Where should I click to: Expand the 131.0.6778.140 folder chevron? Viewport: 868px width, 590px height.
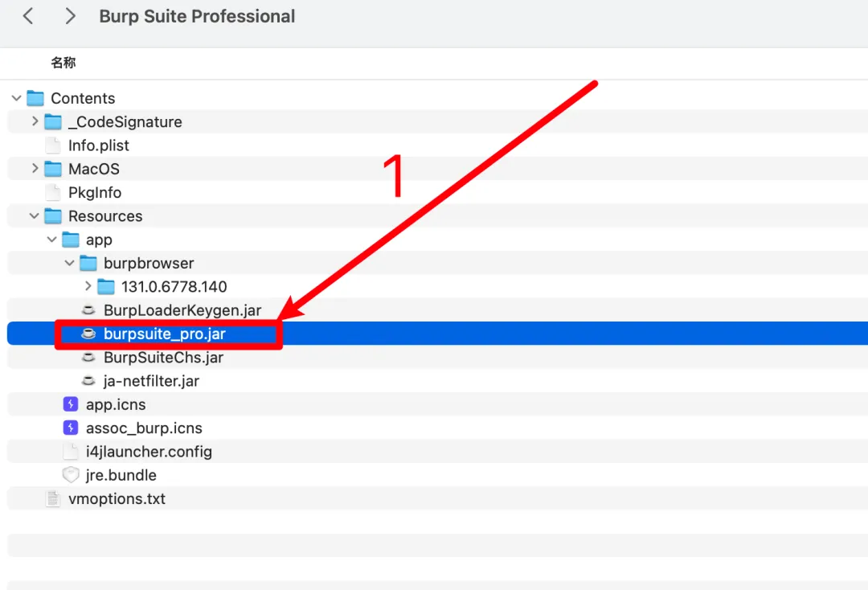coord(88,286)
